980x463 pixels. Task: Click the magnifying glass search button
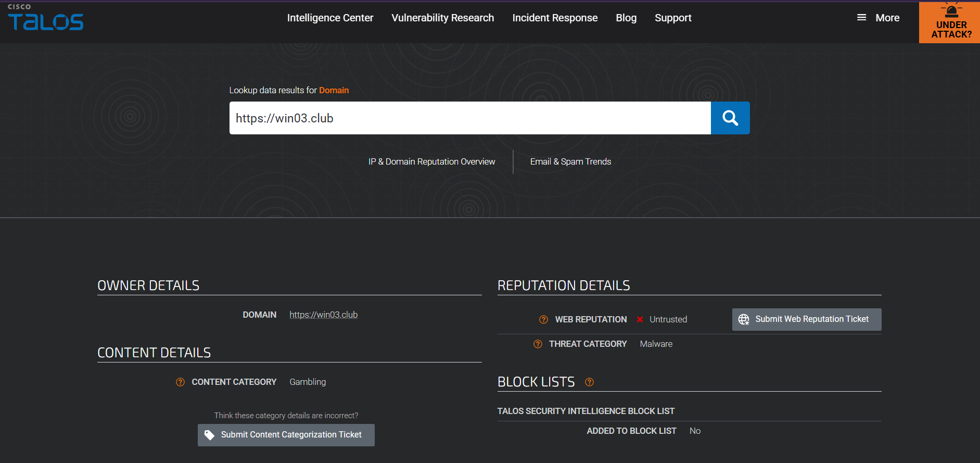(x=730, y=118)
